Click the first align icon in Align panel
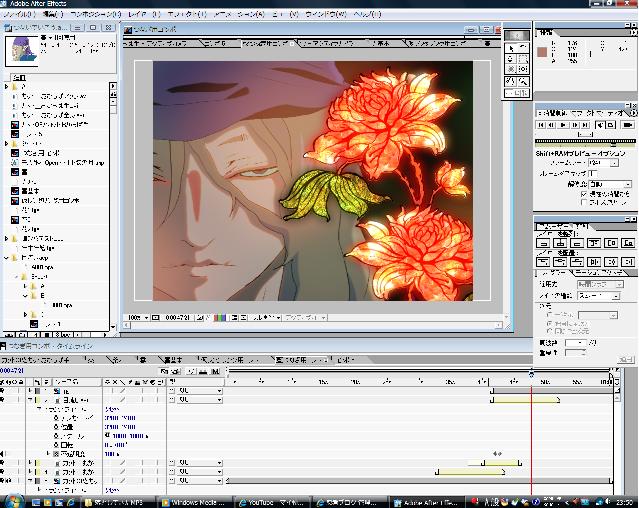 click(541, 242)
